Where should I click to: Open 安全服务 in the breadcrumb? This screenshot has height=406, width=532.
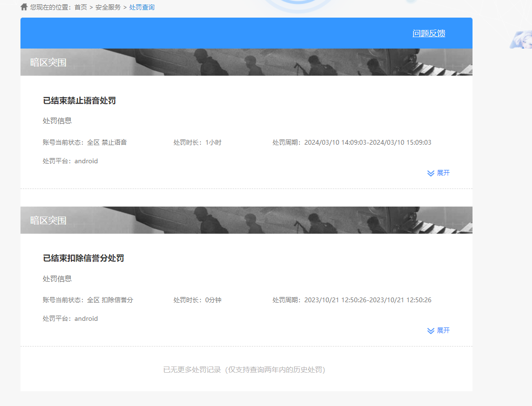tap(108, 7)
